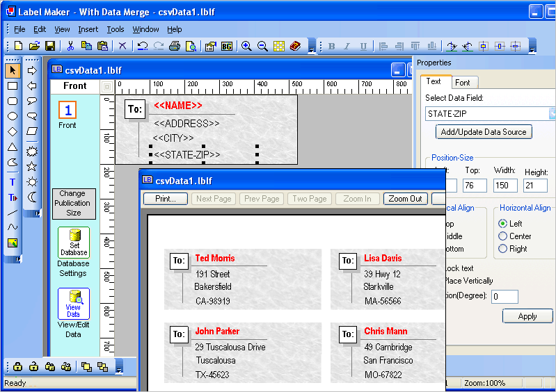Expand the main toolbar overflow arrow
Viewport: 556px width, 392px height.
(312, 49)
